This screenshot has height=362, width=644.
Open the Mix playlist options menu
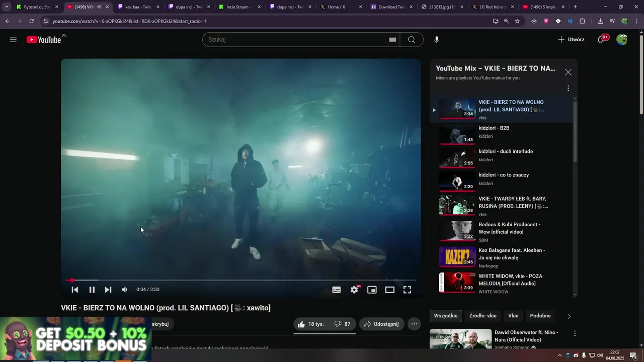point(568,88)
